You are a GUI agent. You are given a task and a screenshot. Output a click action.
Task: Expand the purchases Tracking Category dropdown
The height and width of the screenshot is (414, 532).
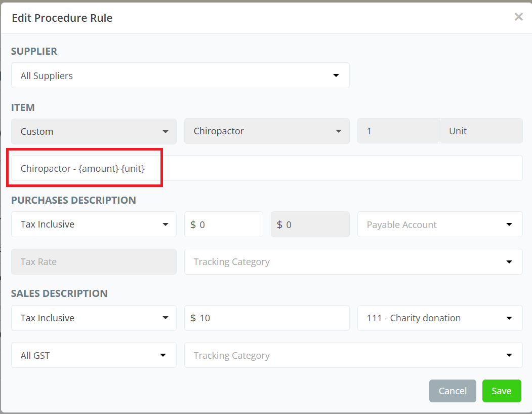click(353, 262)
